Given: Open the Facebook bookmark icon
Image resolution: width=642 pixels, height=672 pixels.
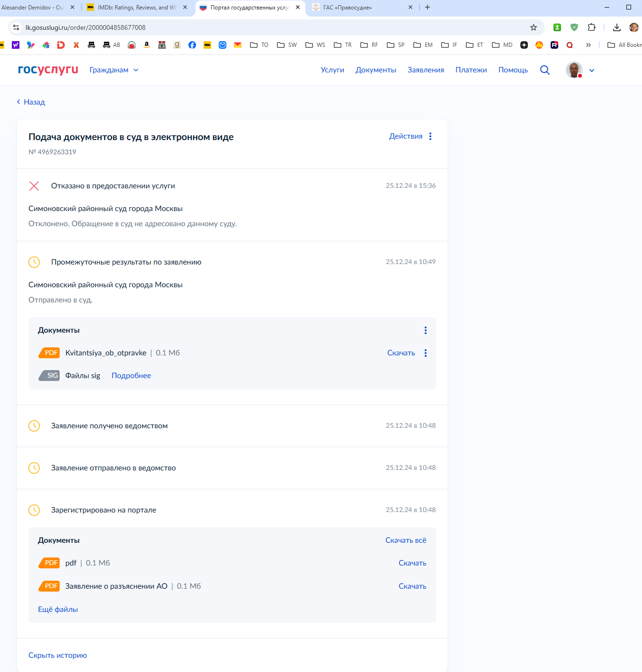Looking at the screenshot, I should [x=192, y=45].
